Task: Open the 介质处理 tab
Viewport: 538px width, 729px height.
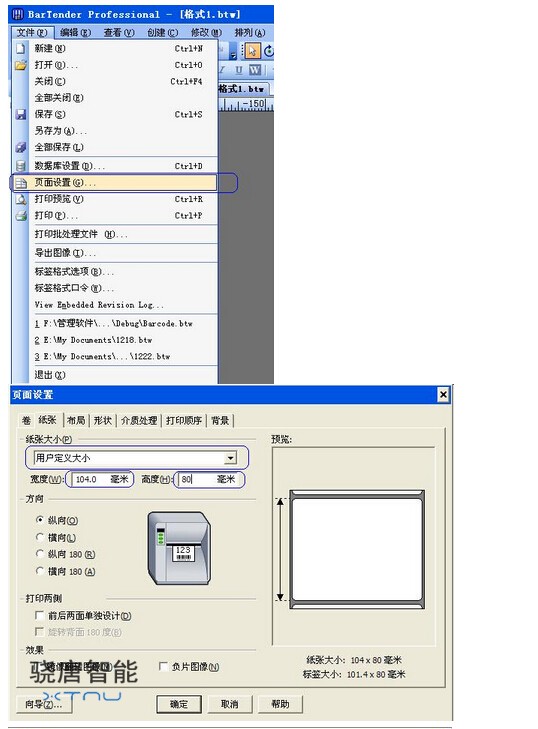Action: pos(139,420)
